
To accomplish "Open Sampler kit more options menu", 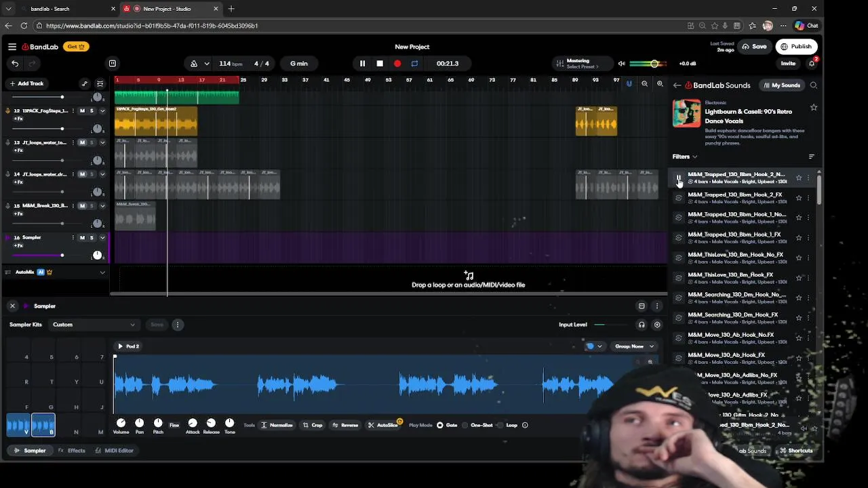I will coord(178,325).
